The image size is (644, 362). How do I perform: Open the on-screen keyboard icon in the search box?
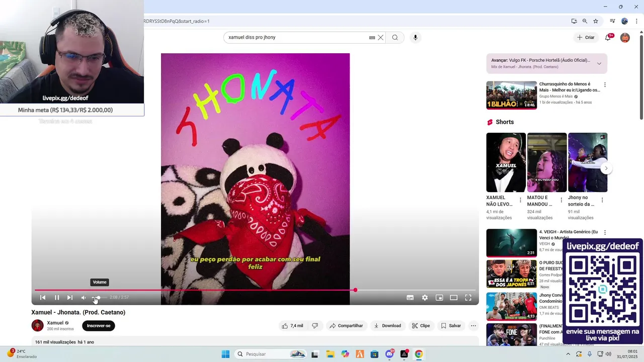372,37
